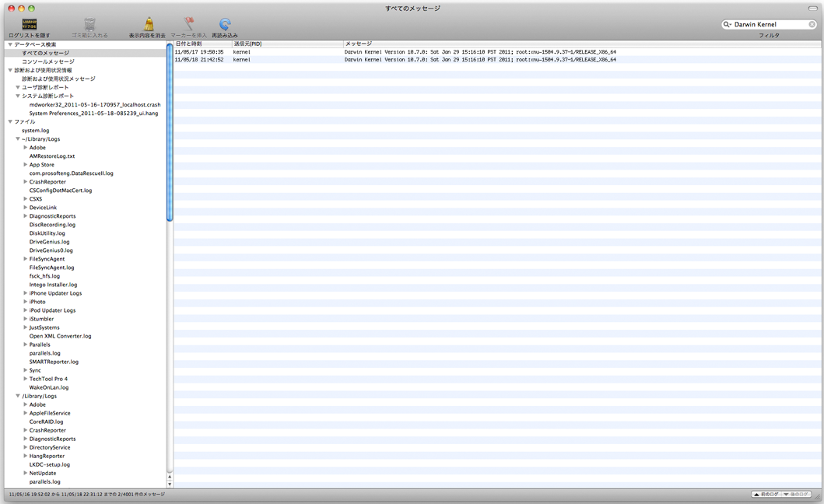Select LKDC-setup.log
Viewport: 824px width, 504px height.
tap(49, 464)
